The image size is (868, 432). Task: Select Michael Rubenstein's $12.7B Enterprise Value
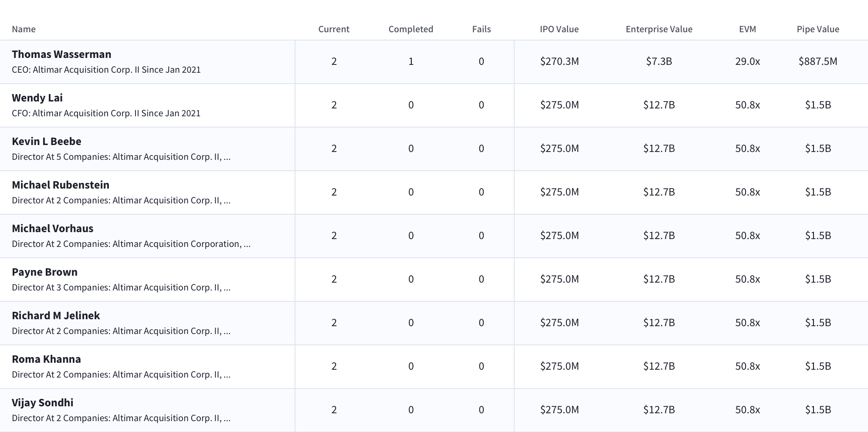coord(659,192)
